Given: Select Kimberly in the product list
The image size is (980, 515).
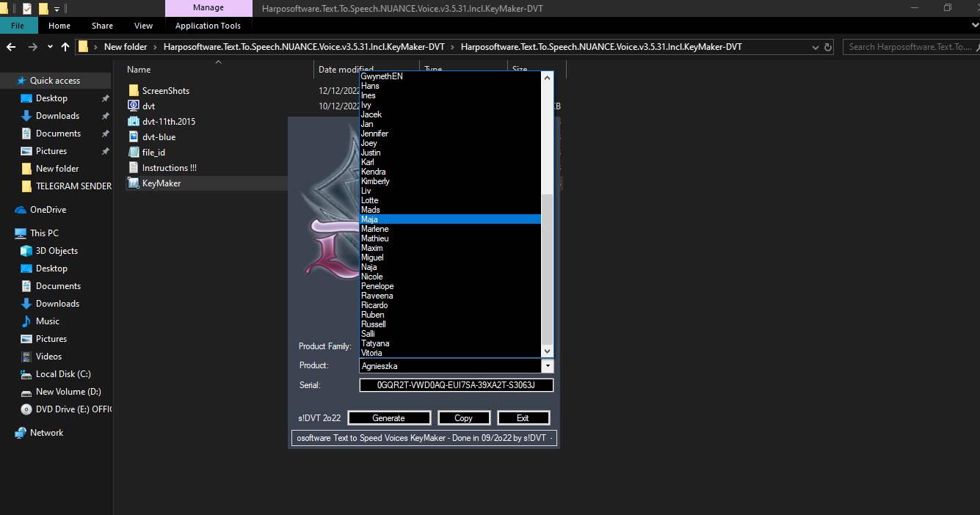Looking at the screenshot, I should pyautogui.click(x=450, y=181).
